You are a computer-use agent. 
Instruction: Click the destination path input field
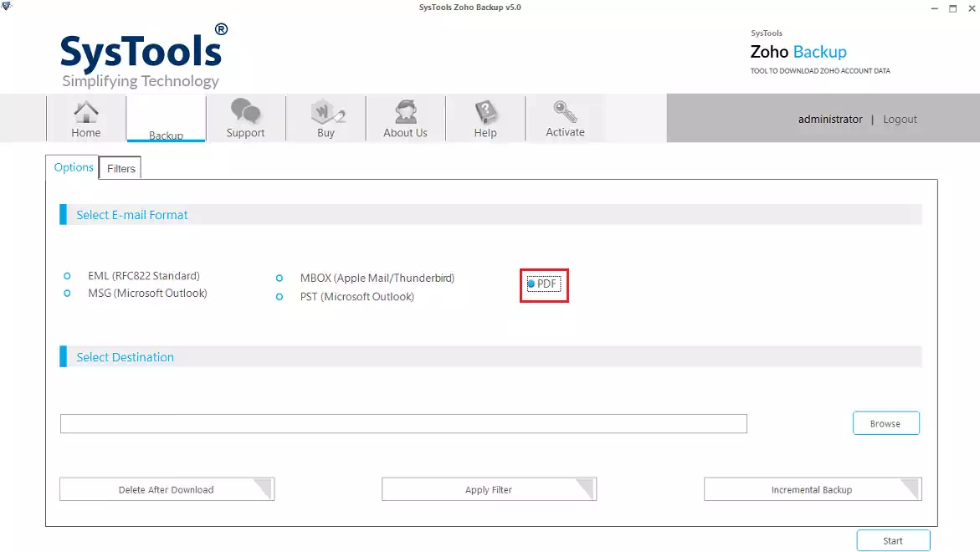[403, 423]
